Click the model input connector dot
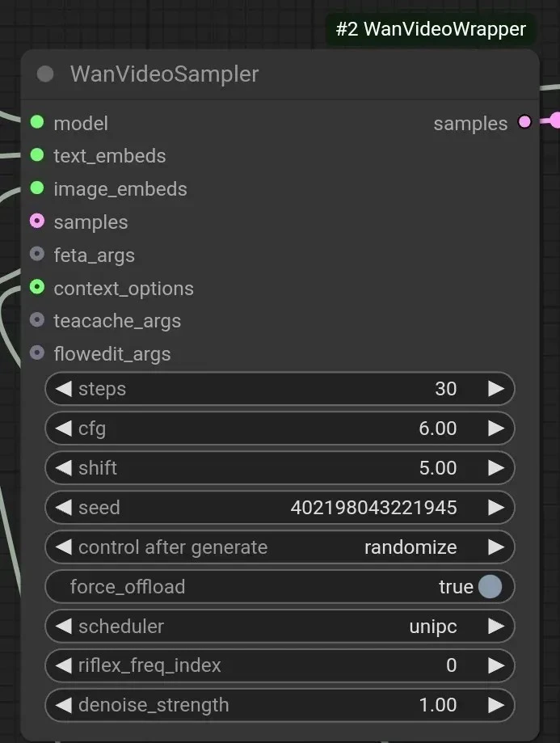This screenshot has width=560, height=743. click(37, 123)
